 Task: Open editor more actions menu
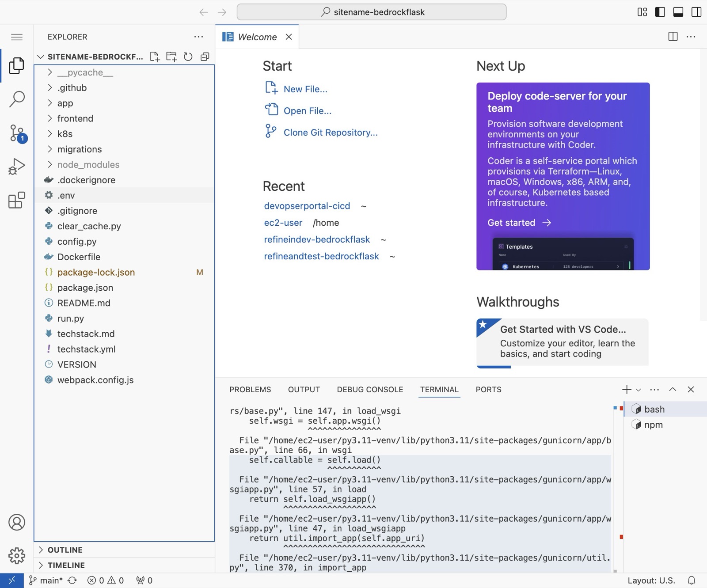coord(691,37)
